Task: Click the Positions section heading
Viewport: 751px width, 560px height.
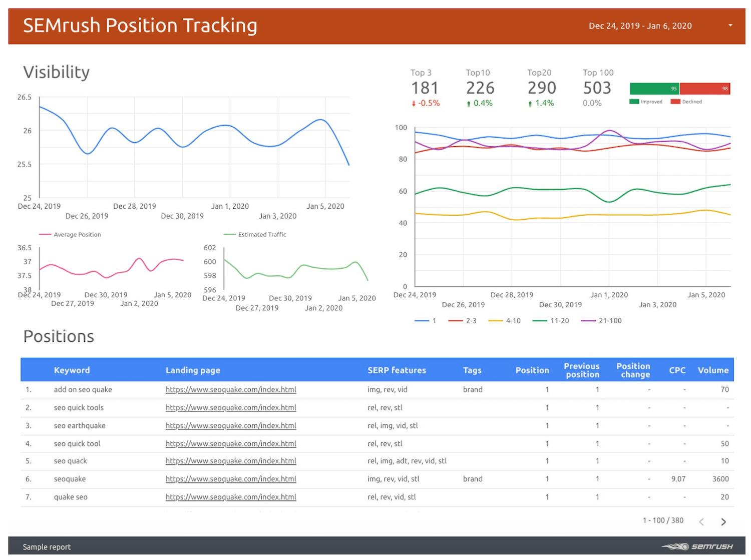Action: [x=59, y=336]
